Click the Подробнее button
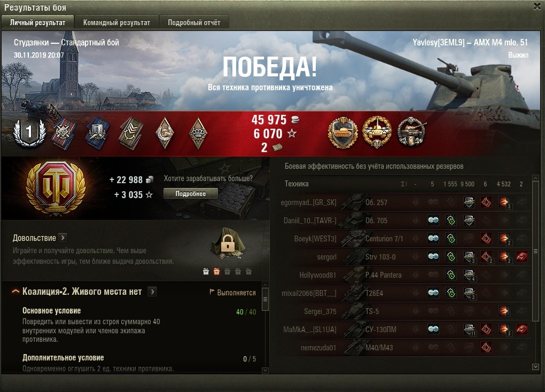The width and height of the screenshot is (545, 392). (190, 193)
